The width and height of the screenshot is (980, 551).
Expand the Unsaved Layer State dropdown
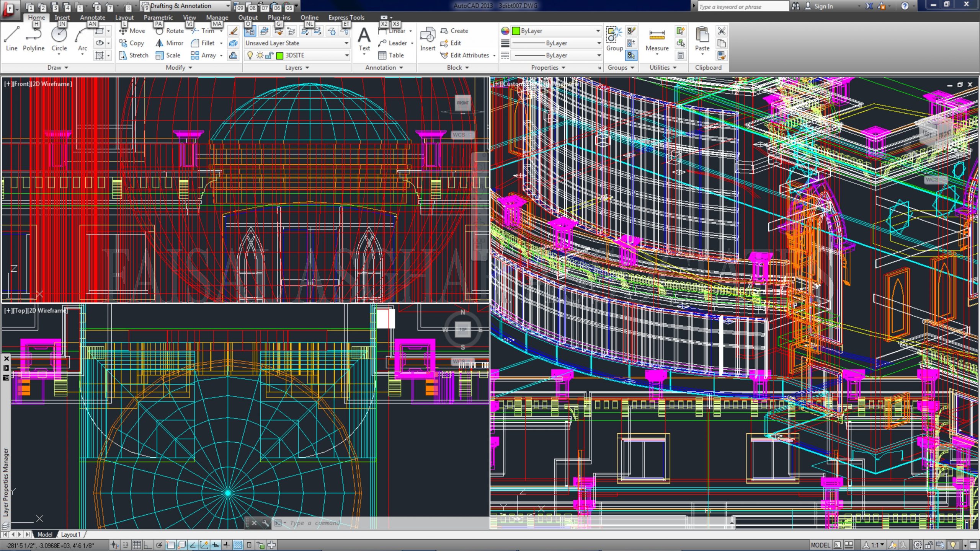point(346,43)
